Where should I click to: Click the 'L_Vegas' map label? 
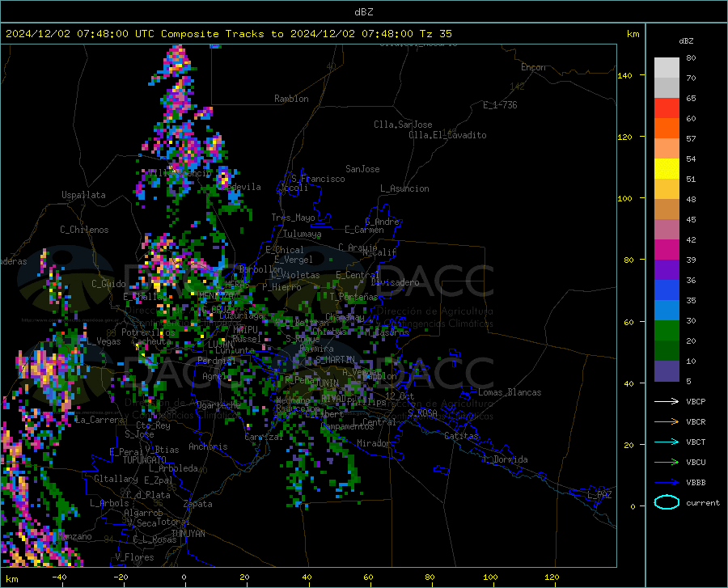pyautogui.click(x=104, y=342)
